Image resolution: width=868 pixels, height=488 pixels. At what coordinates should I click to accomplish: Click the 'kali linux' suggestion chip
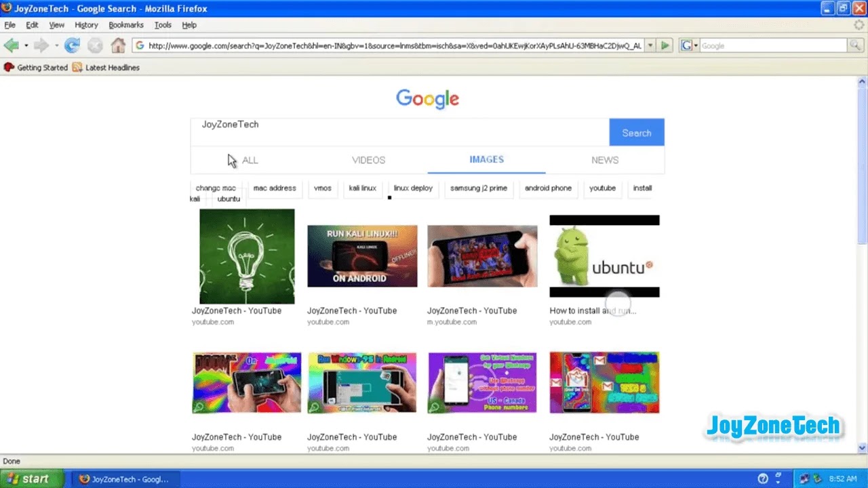[x=363, y=188]
